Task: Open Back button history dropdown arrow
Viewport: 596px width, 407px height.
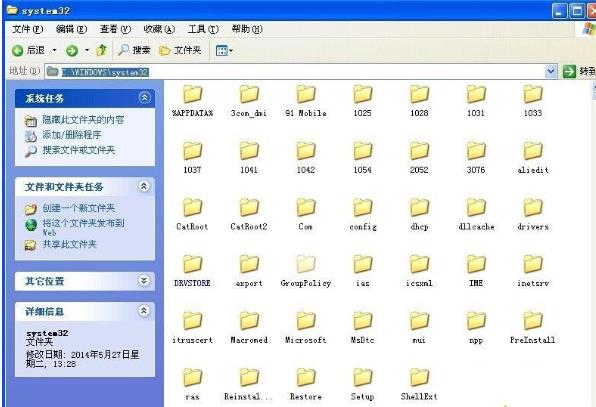Action: (x=54, y=50)
